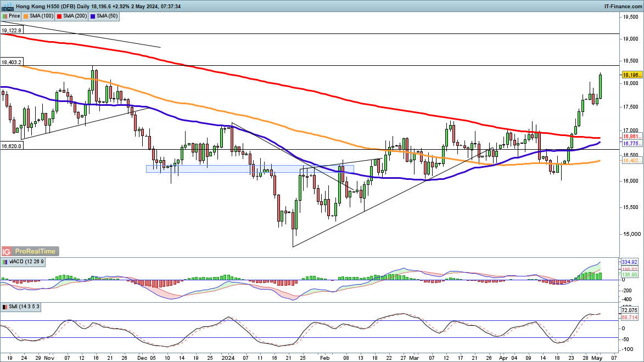
Task: Select the SMA (200) legend label
Action: pyautogui.click(x=76, y=16)
